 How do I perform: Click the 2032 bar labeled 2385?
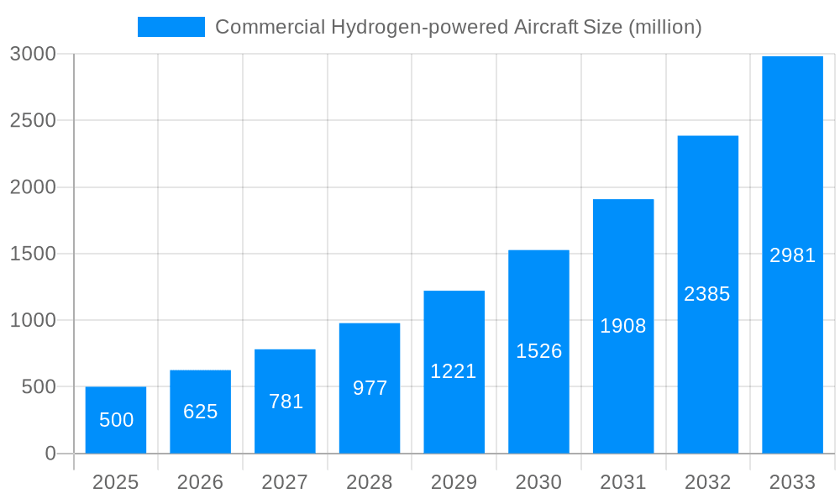pyautogui.click(x=707, y=294)
